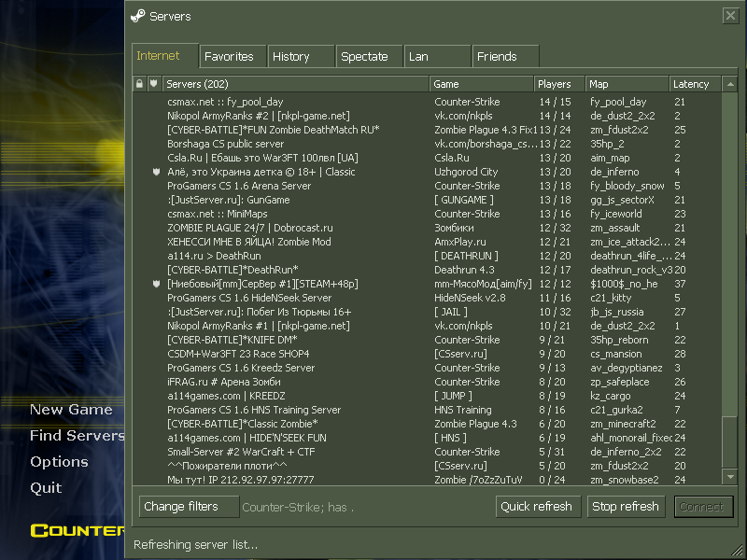Click the scrollbar down arrow

pyautogui.click(x=730, y=476)
